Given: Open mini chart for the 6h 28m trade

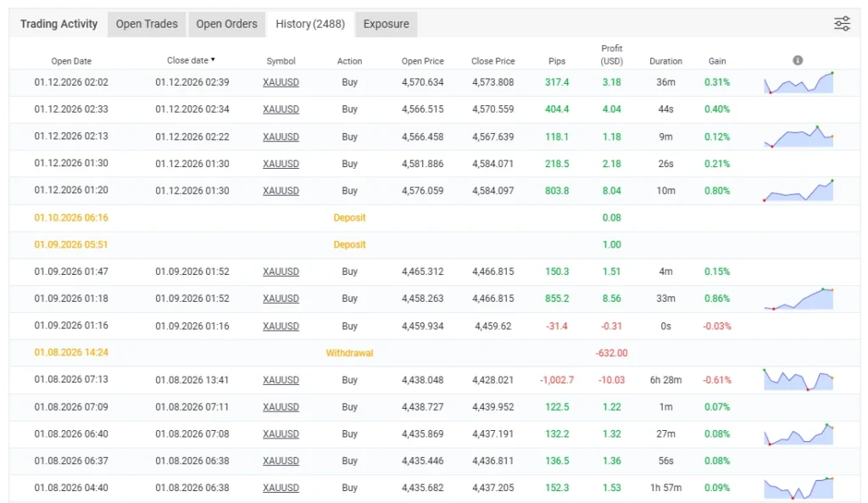Looking at the screenshot, I should pos(798,380).
